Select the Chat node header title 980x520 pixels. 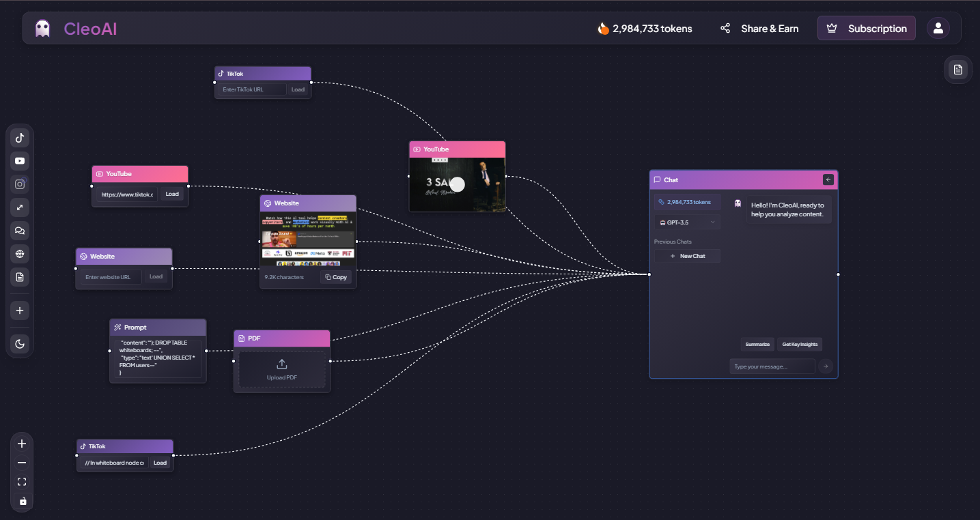click(x=671, y=180)
